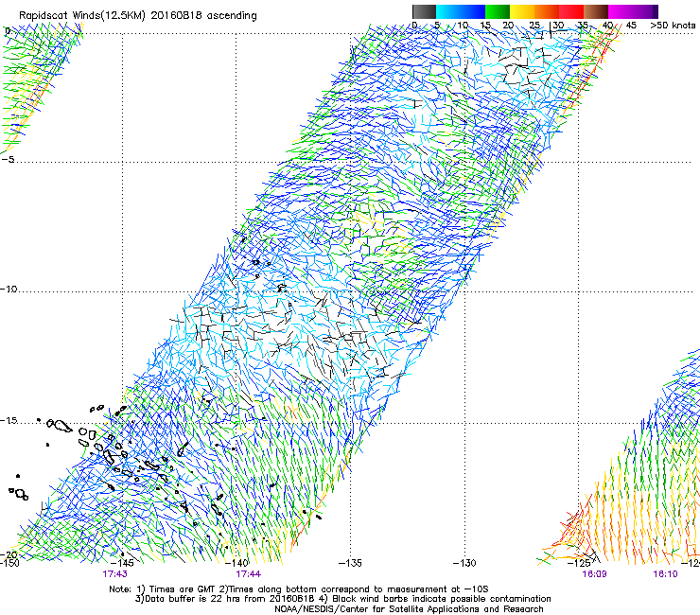Click the '20' label under the color bar
The image size is (700, 615).
pyautogui.click(x=508, y=26)
